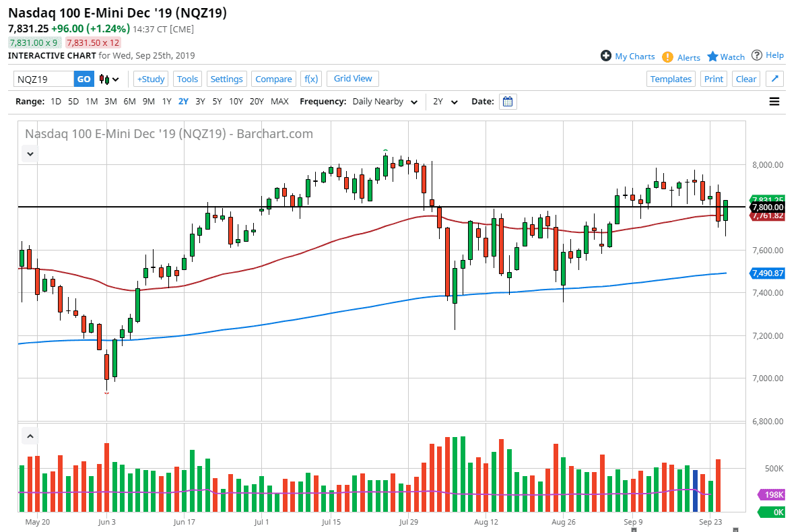Click the Watch star icon
The image size is (800, 532).
714,57
